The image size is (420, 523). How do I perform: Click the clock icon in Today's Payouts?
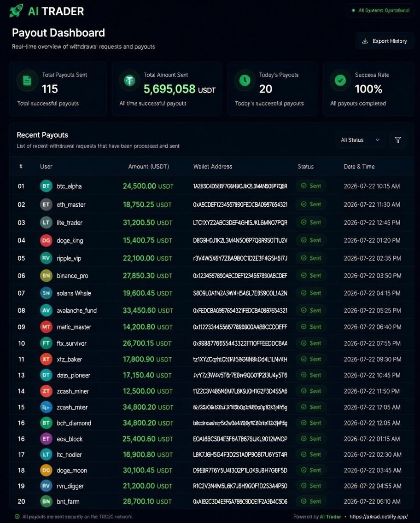pos(245,81)
